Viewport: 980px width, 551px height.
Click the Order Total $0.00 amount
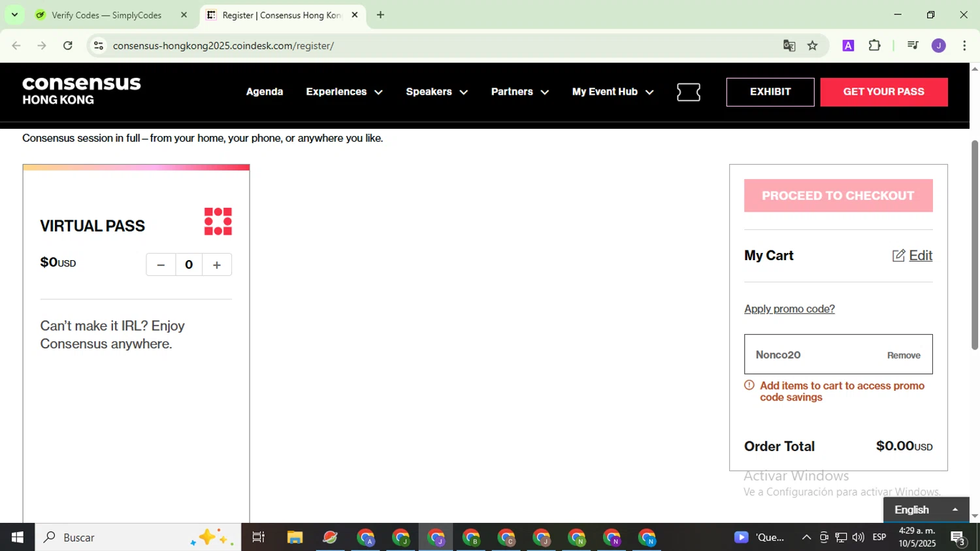pos(904,446)
